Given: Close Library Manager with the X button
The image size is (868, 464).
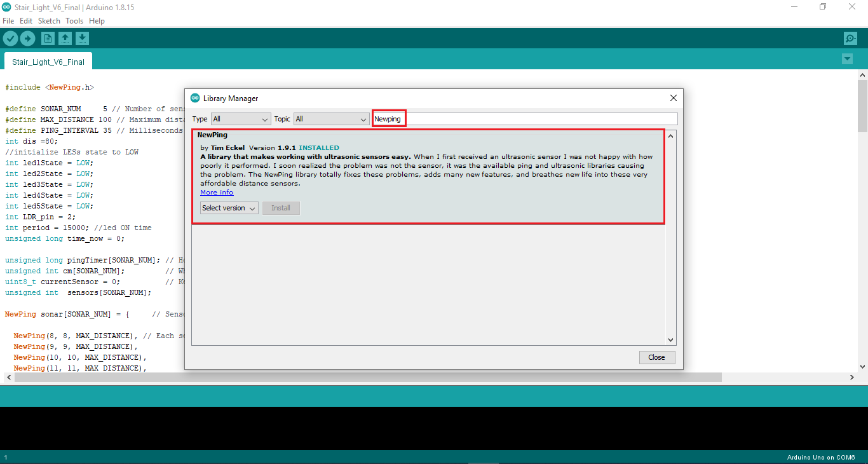Looking at the screenshot, I should (x=674, y=98).
